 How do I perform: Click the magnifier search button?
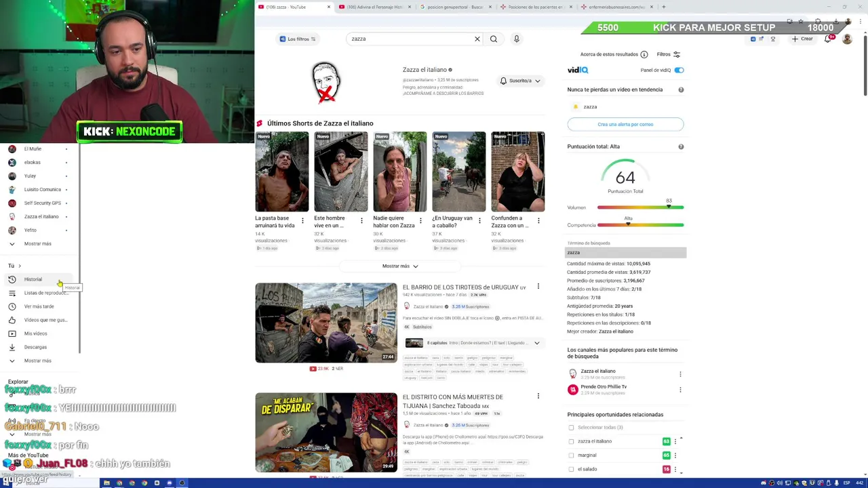pyautogui.click(x=494, y=39)
